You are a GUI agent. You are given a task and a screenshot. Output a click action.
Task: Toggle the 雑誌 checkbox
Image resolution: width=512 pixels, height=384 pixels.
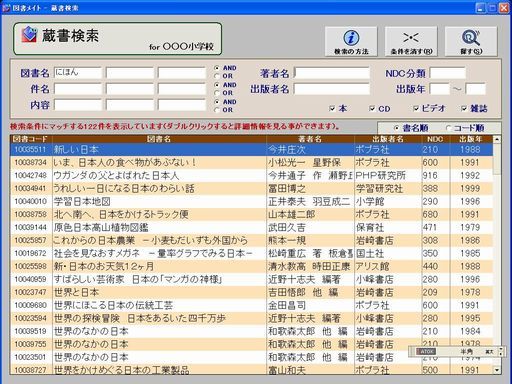[464, 108]
